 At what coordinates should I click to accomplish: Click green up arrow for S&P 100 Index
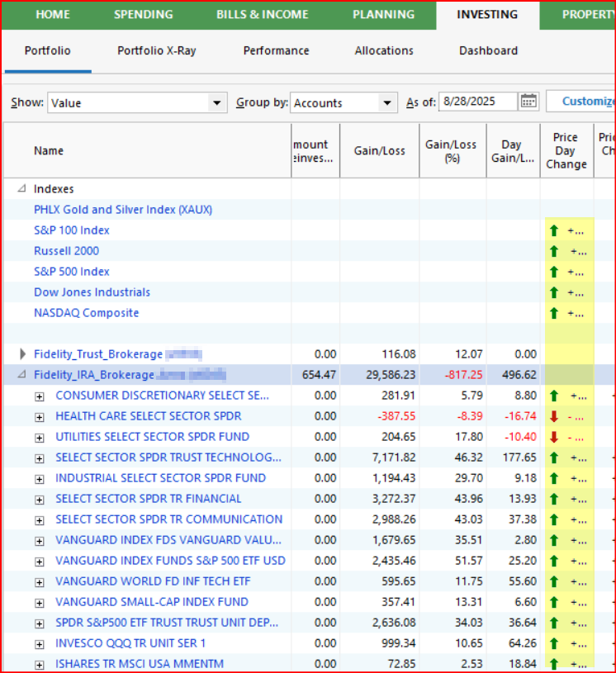pyautogui.click(x=554, y=231)
